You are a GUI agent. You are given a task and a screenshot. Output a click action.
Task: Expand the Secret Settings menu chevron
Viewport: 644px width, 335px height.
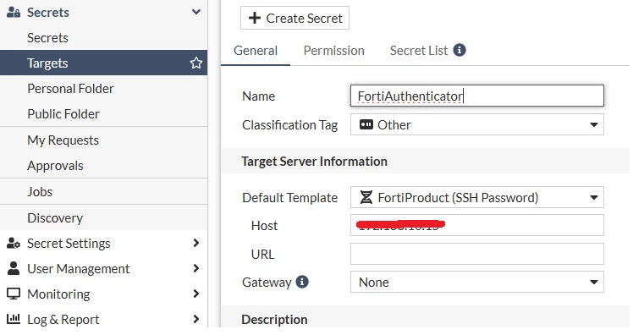[196, 243]
